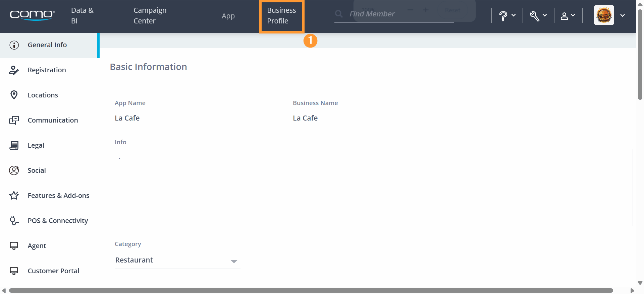Click the horizontal scrollbar at the bottom
This screenshot has width=644, height=294.
[x=311, y=290]
